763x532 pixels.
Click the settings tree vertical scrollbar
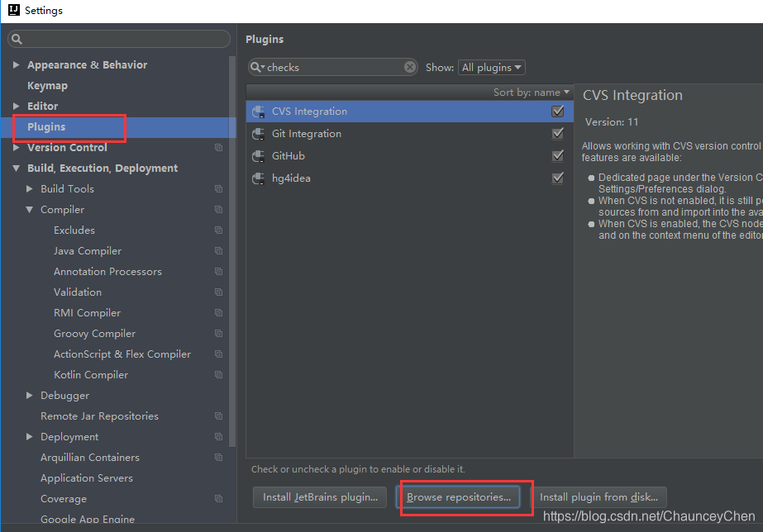[x=232, y=251]
